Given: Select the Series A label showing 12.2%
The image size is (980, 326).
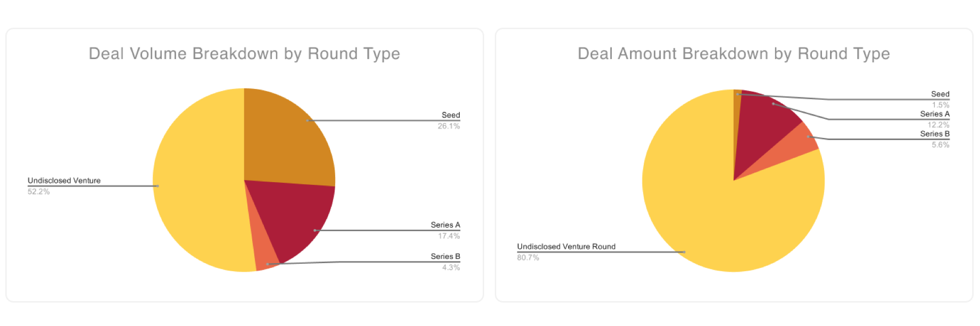Looking at the screenshot, I should click(x=935, y=114).
